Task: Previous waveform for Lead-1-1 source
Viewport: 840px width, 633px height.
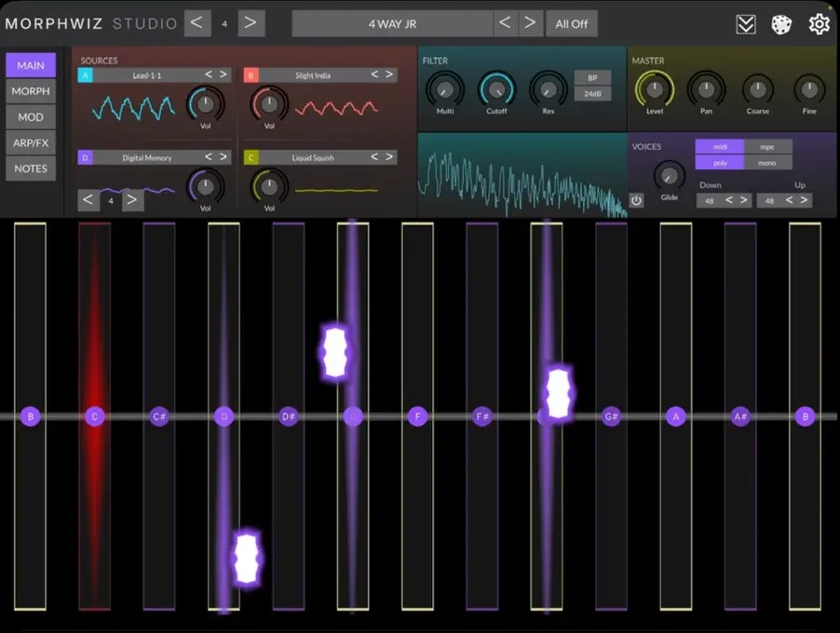Action: (209, 74)
